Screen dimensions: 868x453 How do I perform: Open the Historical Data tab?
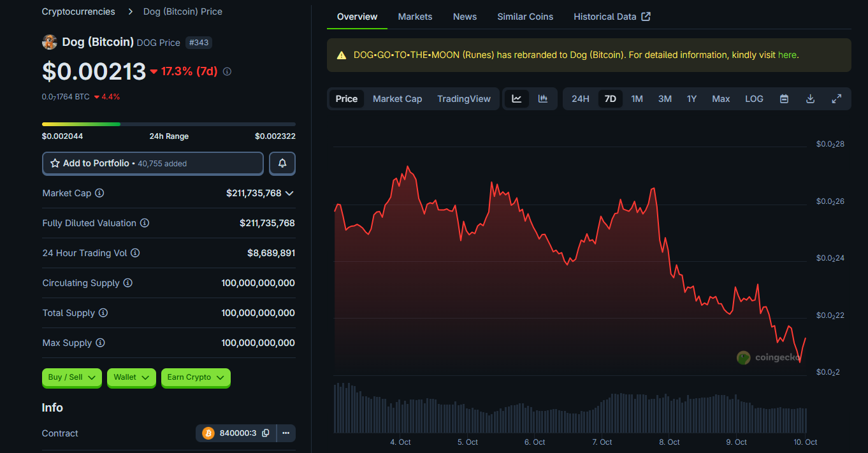pyautogui.click(x=611, y=17)
